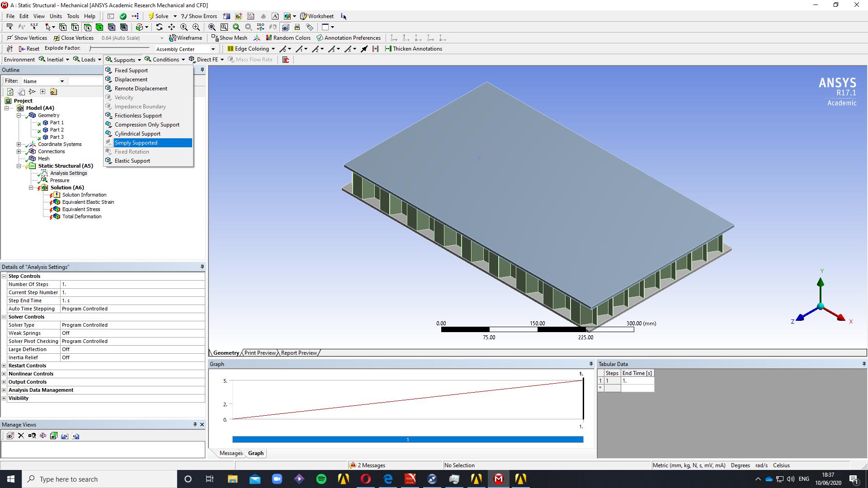Open the Tools menu

(73, 16)
